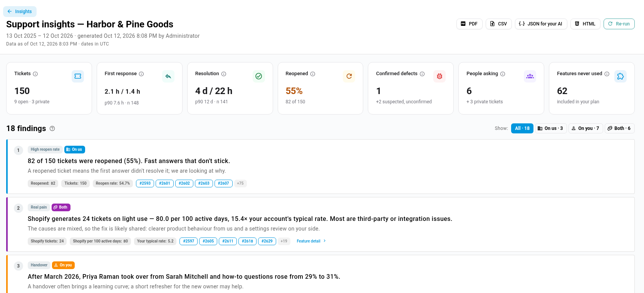The image size is (644, 293).
Task: Expand the +75 more tickets chip
Action: click(240, 184)
